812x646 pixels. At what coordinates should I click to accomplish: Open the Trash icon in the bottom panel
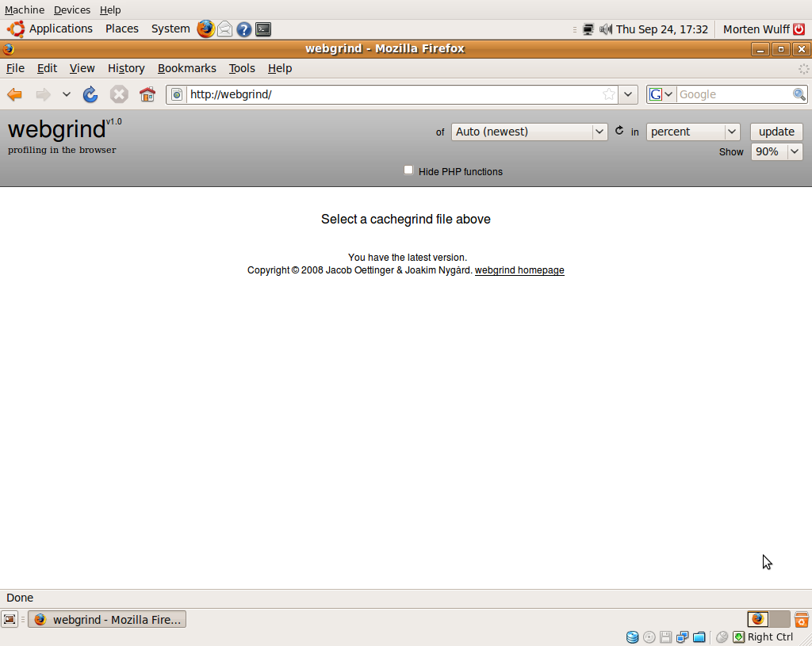(x=801, y=619)
